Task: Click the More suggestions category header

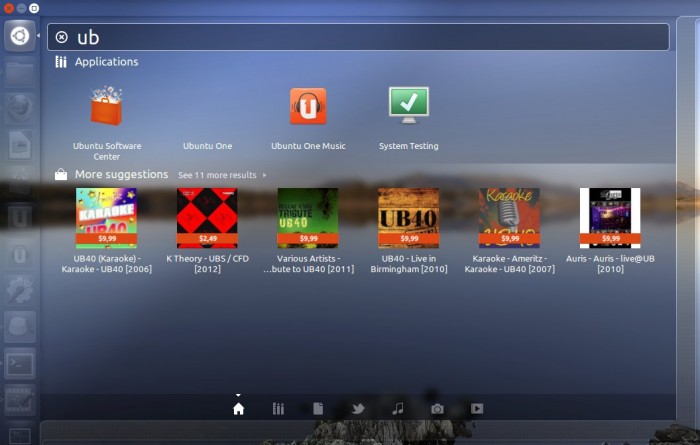Action: click(x=121, y=174)
